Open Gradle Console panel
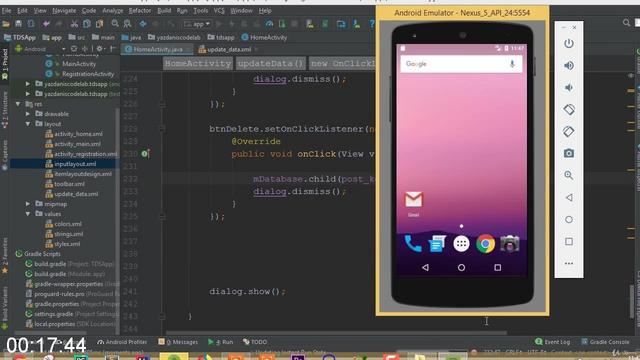 [x=605, y=342]
